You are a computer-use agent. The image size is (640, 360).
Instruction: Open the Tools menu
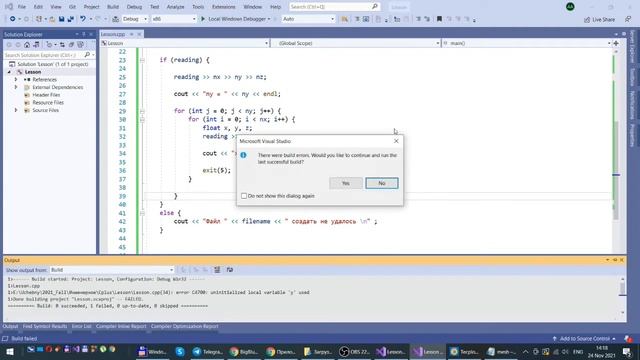[x=198, y=7]
